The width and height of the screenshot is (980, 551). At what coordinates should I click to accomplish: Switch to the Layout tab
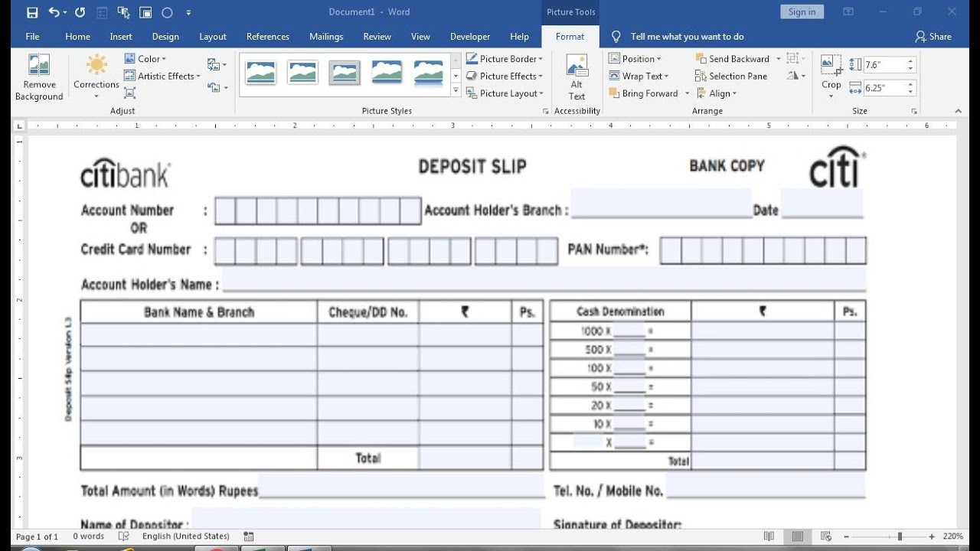click(x=213, y=37)
